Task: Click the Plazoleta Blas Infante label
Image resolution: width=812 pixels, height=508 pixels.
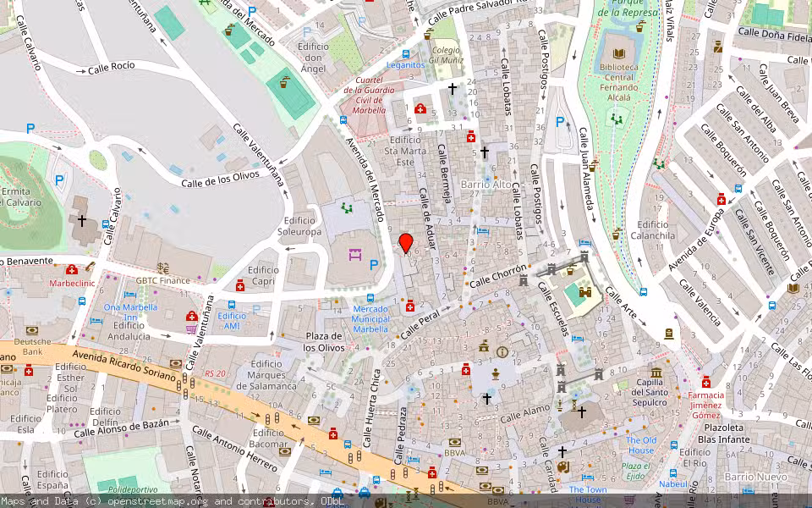Action: tap(724, 433)
